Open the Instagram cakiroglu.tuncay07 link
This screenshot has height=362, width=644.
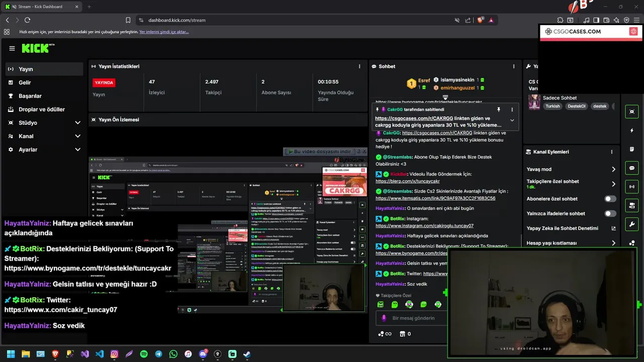[x=424, y=226]
